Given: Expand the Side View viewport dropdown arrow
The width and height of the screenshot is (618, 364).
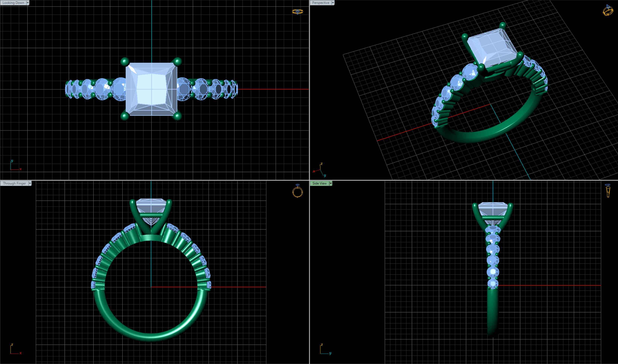Looking at the screenshot, I should (331, 183).
